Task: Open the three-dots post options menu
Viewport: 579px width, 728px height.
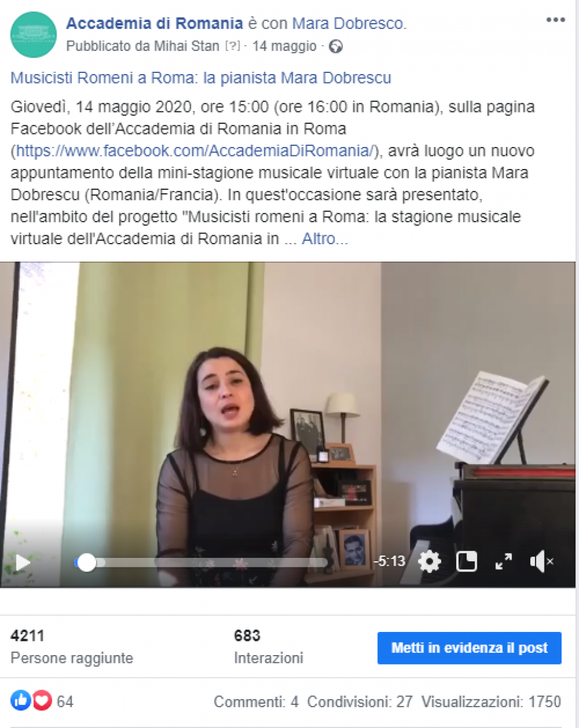Action: point(555,20)
